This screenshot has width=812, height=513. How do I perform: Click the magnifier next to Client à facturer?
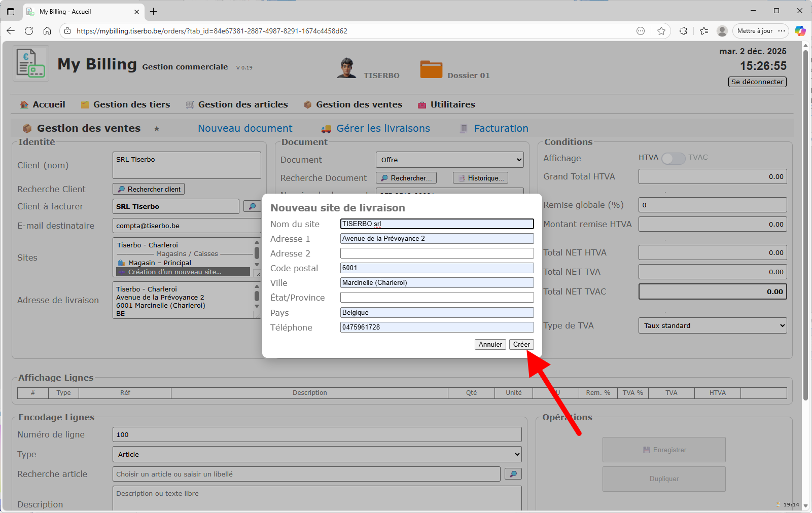pos(252,206)
